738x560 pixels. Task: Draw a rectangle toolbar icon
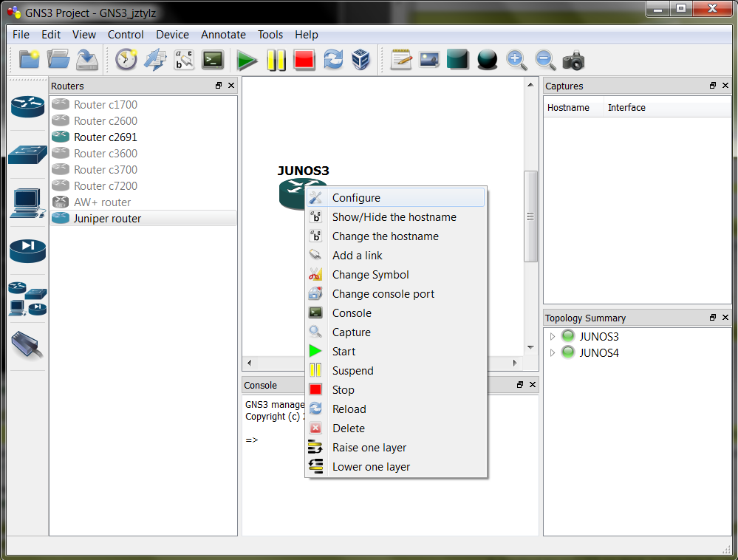(x=458, y=60)
